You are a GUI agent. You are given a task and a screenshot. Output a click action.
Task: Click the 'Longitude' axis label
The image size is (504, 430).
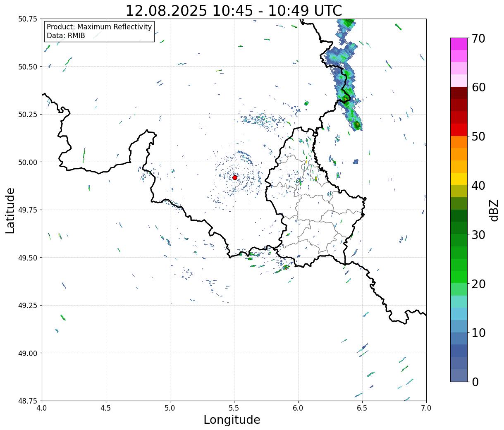pyautogui.click(x=232, y=420)
